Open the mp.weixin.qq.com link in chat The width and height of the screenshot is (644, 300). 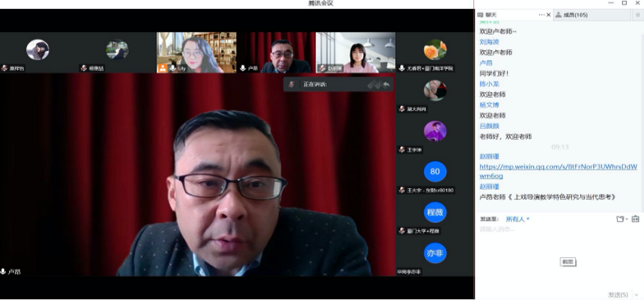coord(559,171)
